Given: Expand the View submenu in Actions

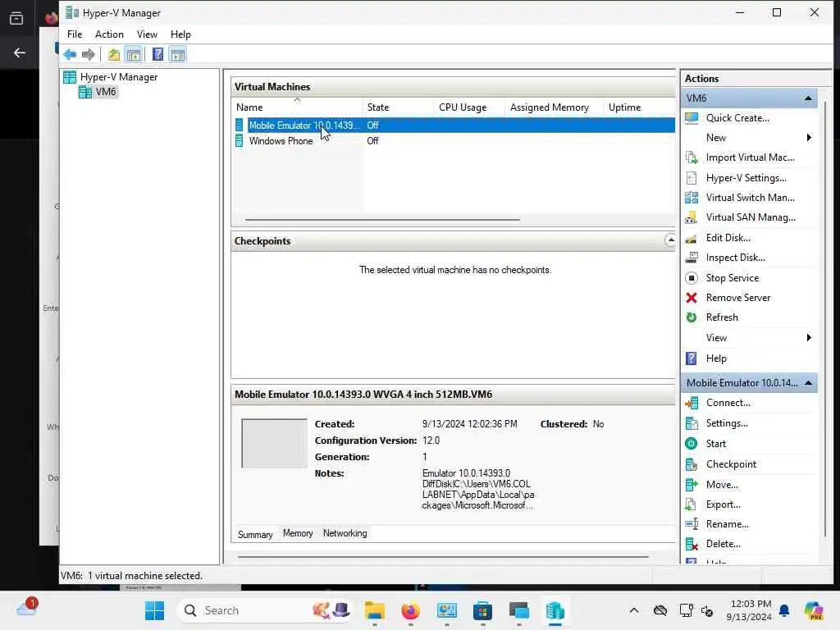Looking at the screenshot, I should (809, 337).
